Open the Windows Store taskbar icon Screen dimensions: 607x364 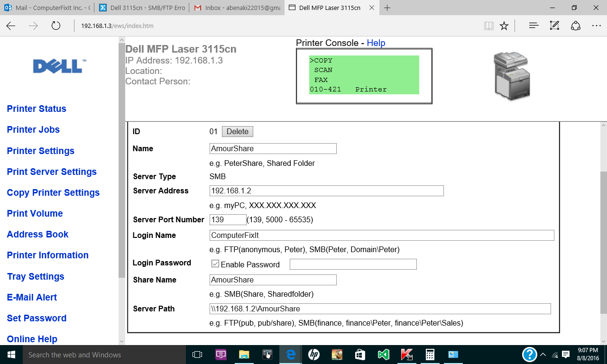point(360,355)
